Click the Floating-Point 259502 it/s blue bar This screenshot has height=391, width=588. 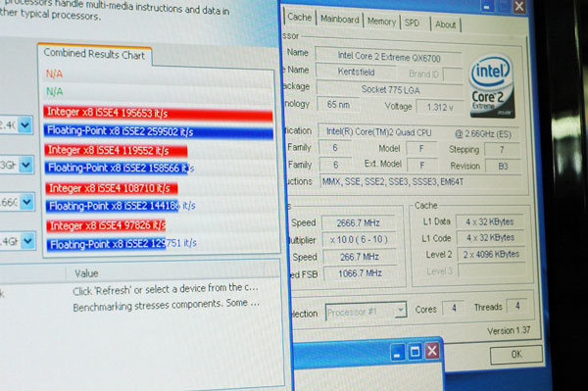[158, 131]
